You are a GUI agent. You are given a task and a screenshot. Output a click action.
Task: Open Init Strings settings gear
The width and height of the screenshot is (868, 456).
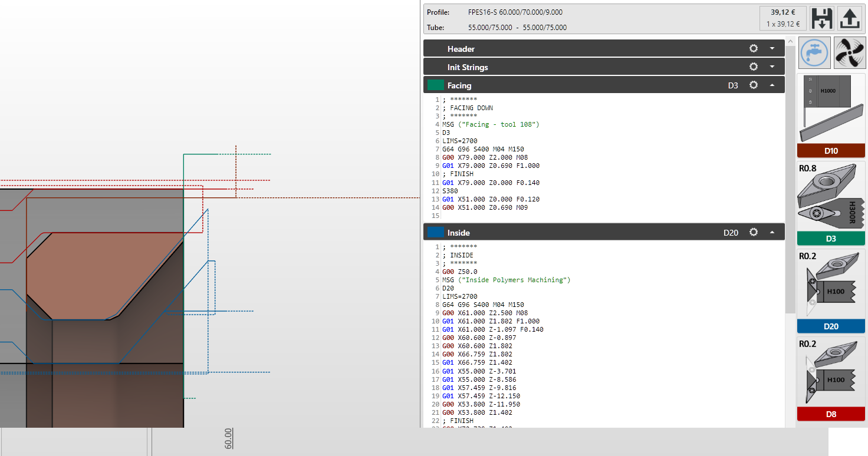point(753,67)
